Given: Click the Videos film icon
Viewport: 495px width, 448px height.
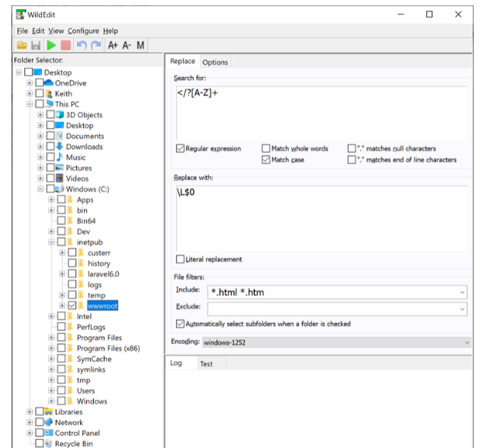Looking at the screenshot, I should tap(60, 178).
